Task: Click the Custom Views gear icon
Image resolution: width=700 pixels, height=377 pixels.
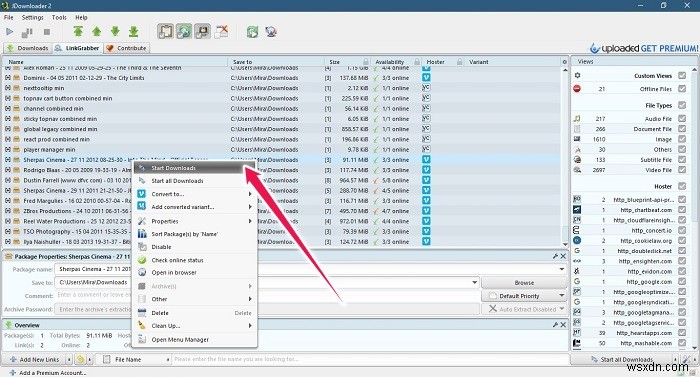Action: pyautogui.click(x=577, y=75)
